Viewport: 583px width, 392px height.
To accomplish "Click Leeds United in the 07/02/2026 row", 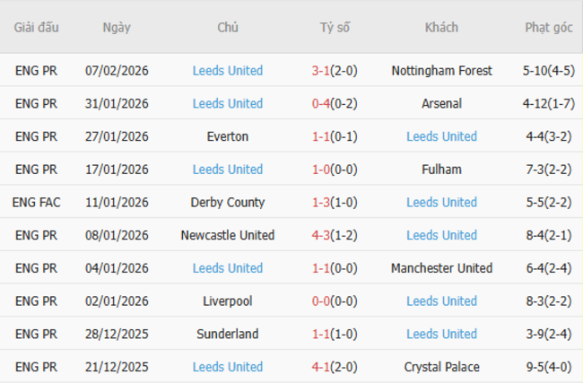I will pyautogui.click(x=227, y=71).
